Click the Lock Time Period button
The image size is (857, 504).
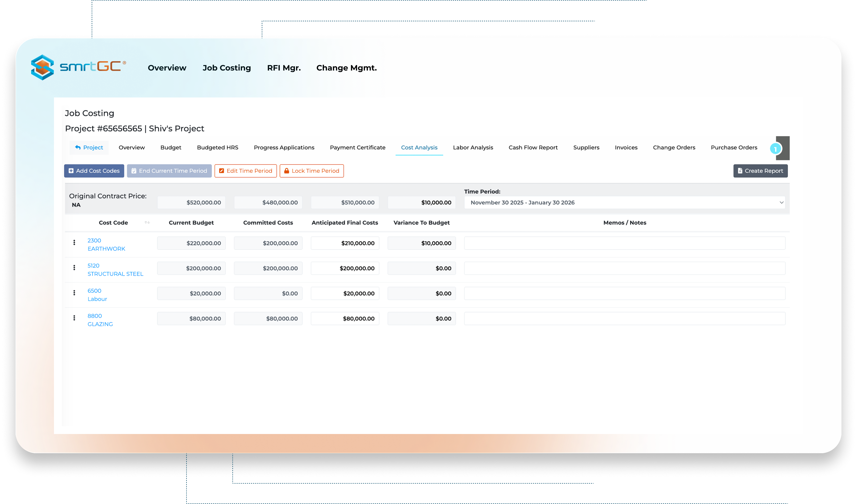click(x=312, y=171)
